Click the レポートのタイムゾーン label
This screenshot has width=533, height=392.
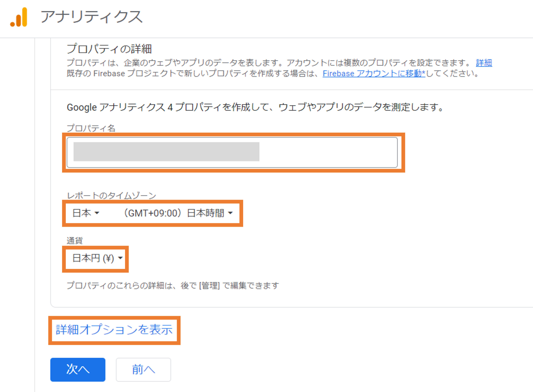click(x=111, y=196)
